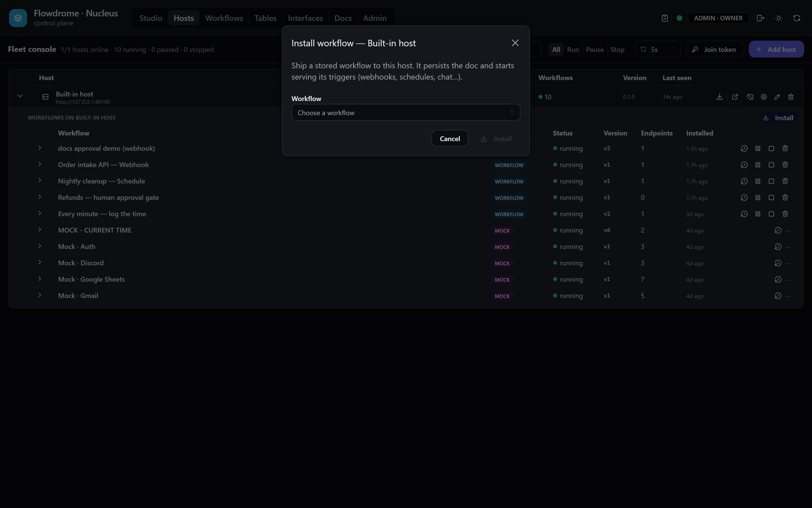This screenshot has height=508, width=812.
Task: Click the dialog's Install button
Action: [496, 138]
